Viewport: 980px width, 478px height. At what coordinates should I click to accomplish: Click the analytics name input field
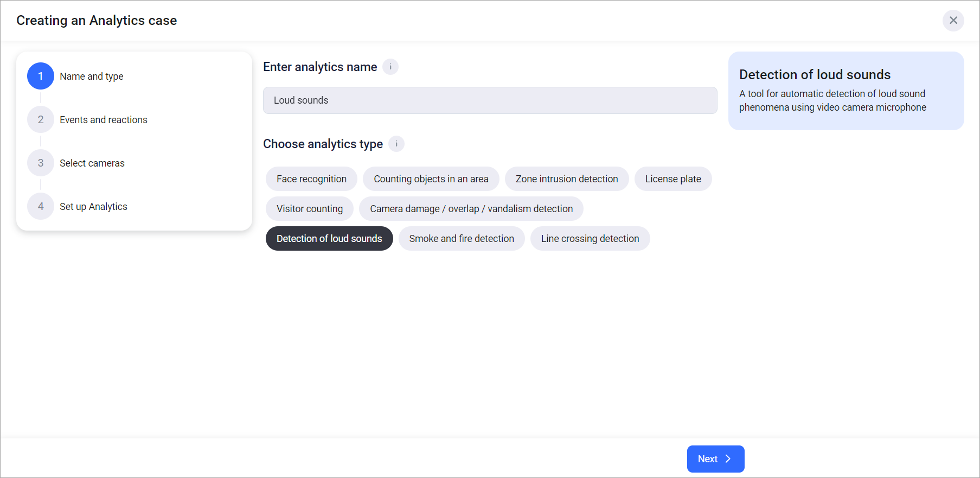pos(490,100)
